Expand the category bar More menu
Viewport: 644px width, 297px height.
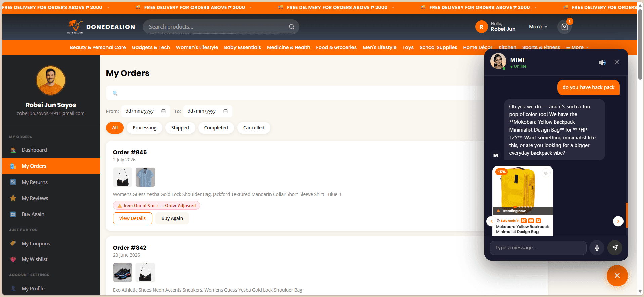click(x=577, y=47)
